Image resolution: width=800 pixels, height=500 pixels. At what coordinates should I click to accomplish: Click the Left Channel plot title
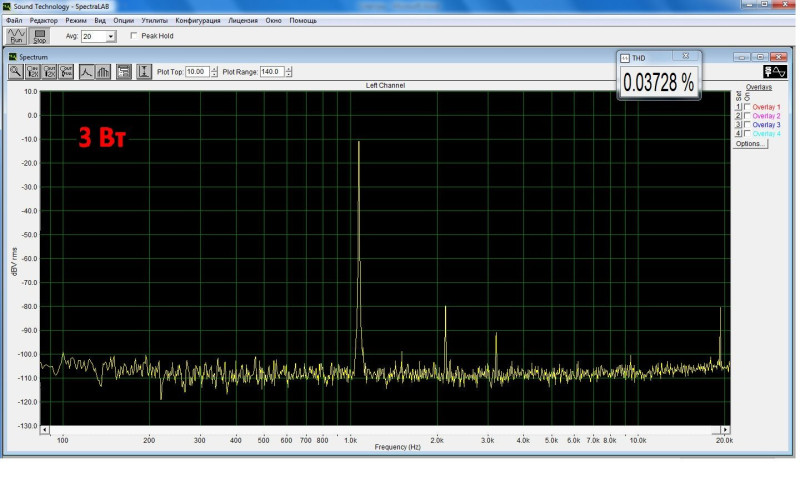tap(385, 85)
